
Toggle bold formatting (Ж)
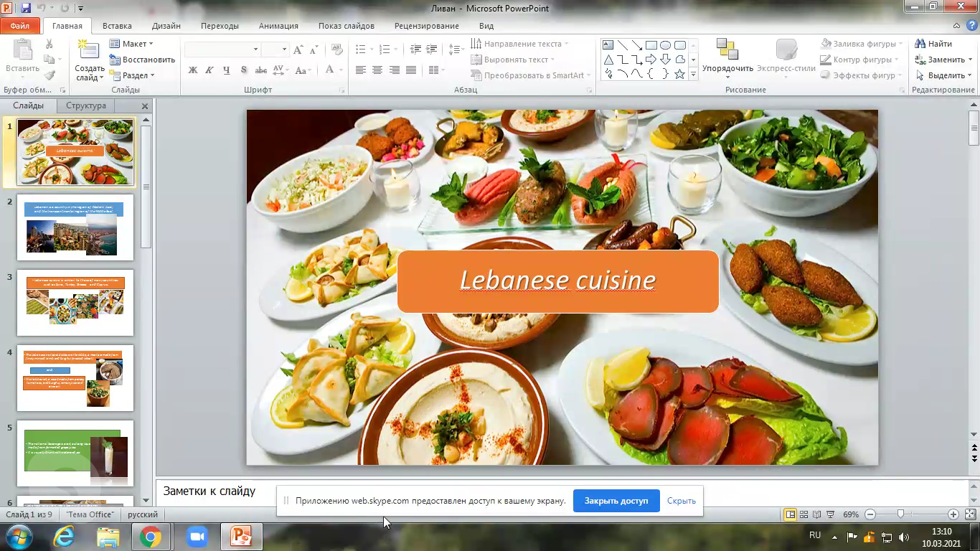193,70
